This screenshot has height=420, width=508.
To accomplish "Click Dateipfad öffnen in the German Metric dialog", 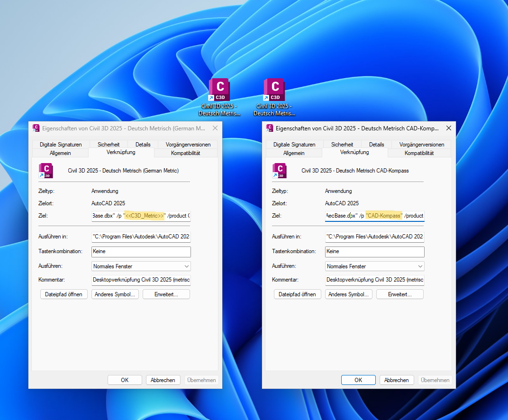I will [x=64, y=294].
